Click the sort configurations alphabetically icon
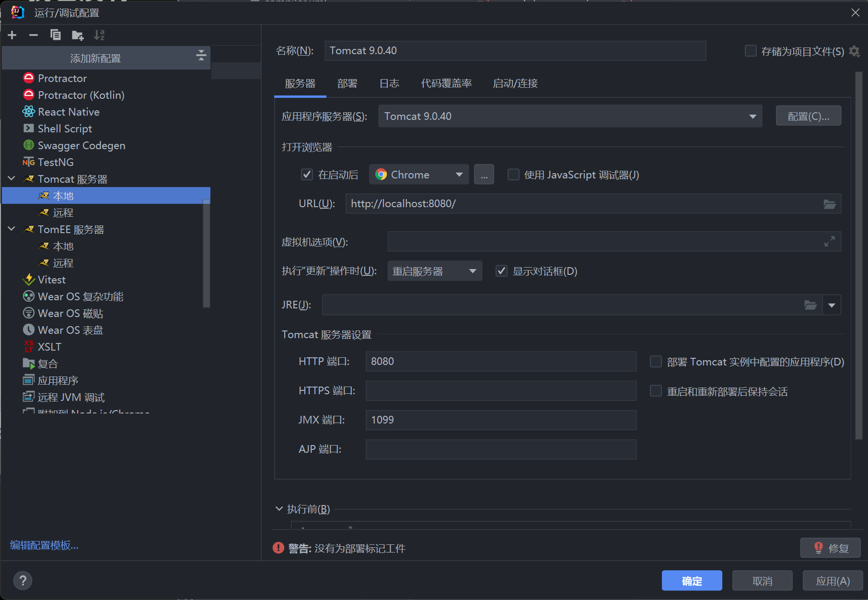The height and width of the screenshot is (600, 868). pos(99,35)
